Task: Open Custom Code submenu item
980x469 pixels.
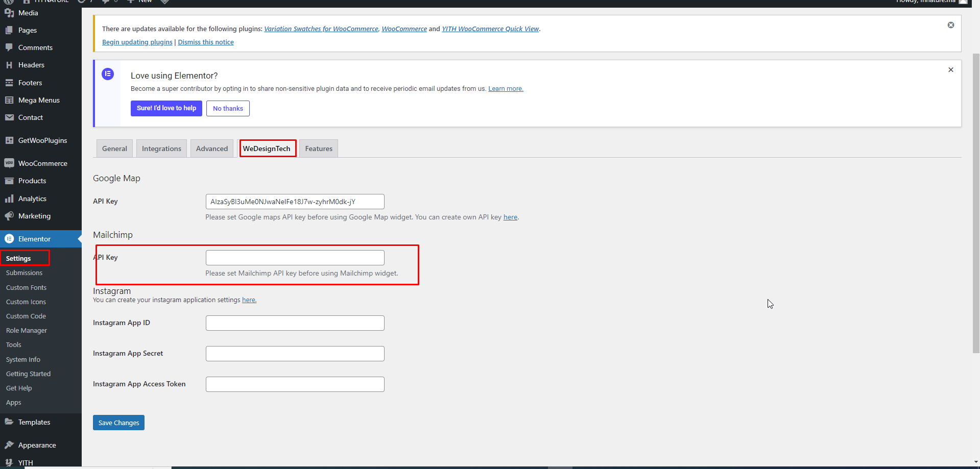Action: tap(26, 316)
